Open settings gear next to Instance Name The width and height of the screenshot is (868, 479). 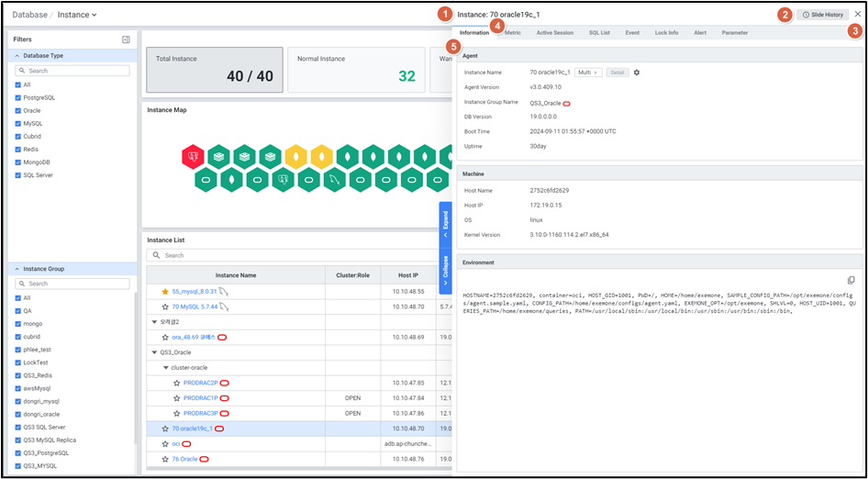coord(637,72)
